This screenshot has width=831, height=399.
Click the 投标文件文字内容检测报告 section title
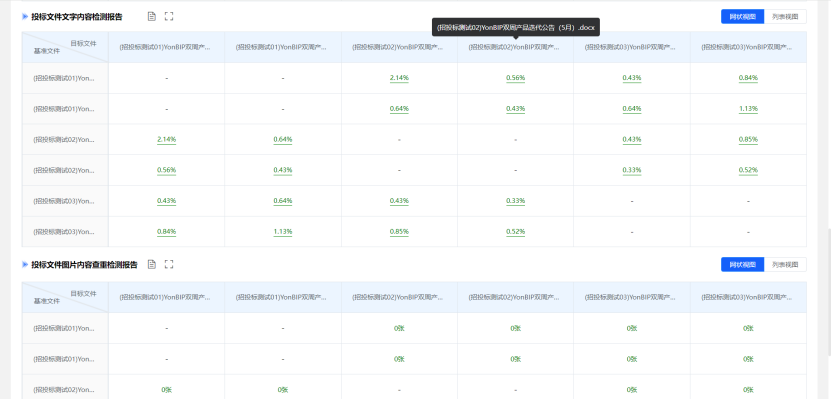pyautogui.click(x=77, y=17)
